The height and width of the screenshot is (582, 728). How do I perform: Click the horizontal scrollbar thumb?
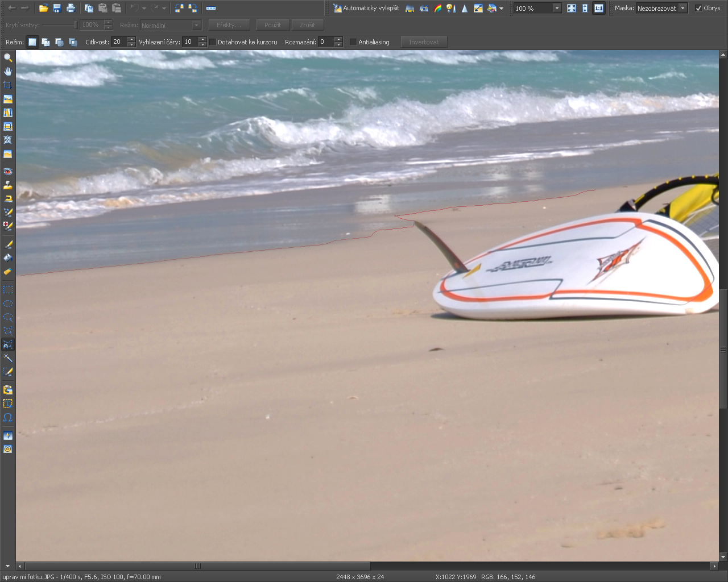pos(198,566)
